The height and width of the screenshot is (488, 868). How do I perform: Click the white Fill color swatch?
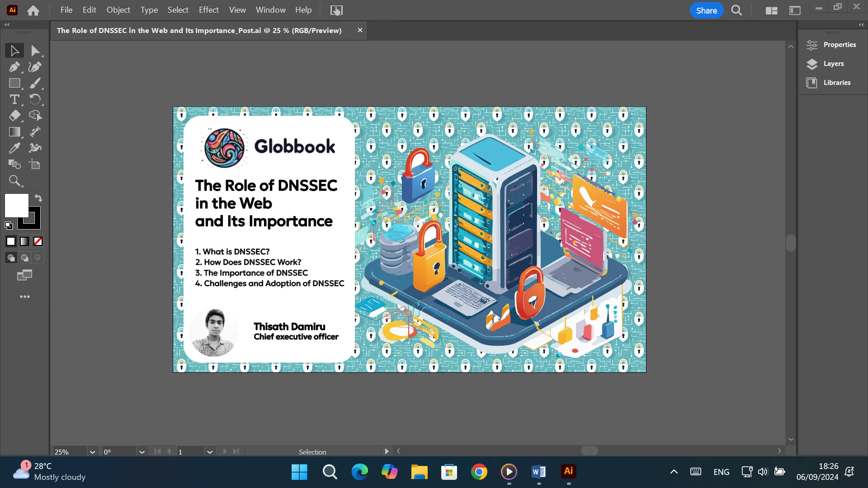point(16,205)
